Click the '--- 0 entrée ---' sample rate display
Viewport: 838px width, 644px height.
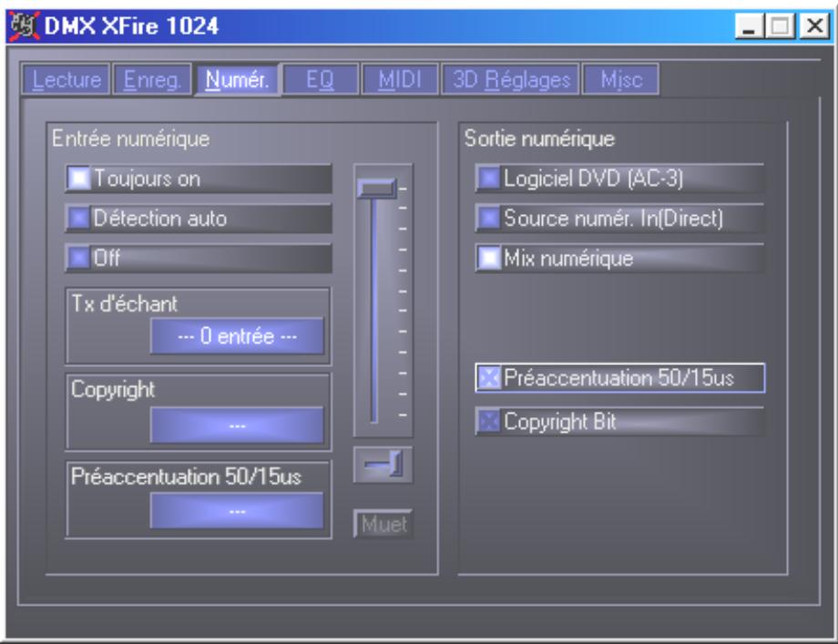(x=237, y=336)
